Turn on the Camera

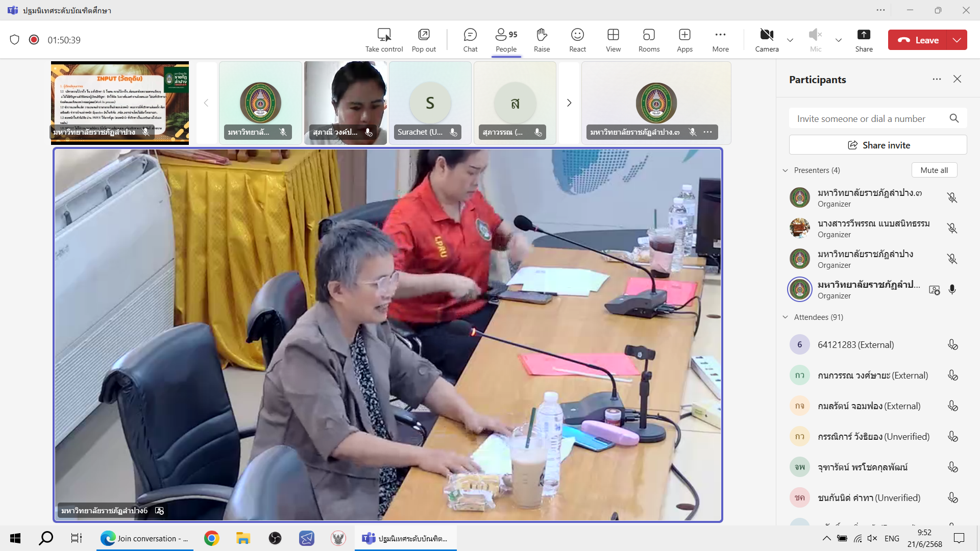pos(767,40)
